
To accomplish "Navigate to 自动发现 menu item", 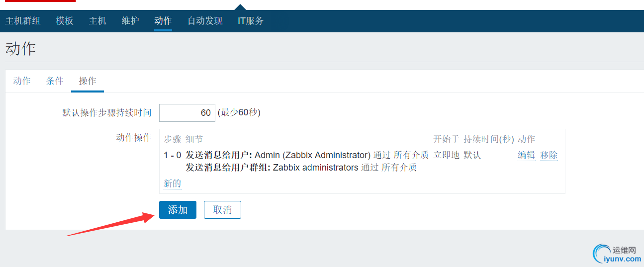I will [x=205, y=21].
